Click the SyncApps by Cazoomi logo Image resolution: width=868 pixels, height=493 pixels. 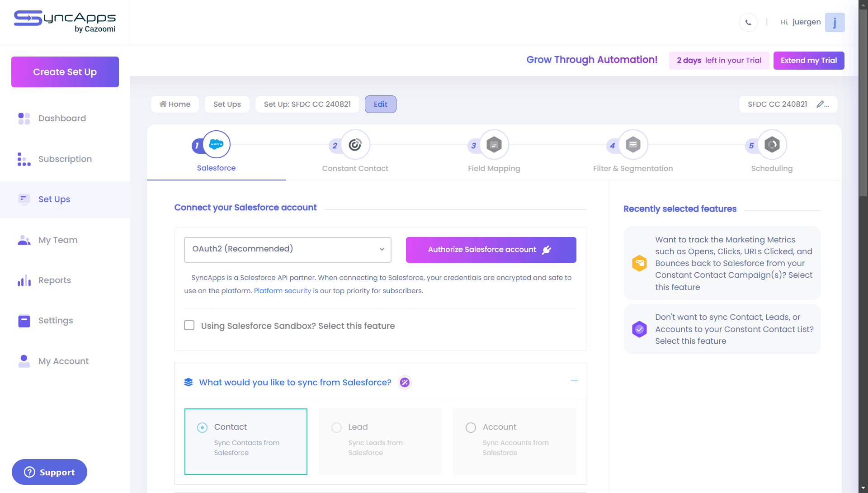click(65, 22)
